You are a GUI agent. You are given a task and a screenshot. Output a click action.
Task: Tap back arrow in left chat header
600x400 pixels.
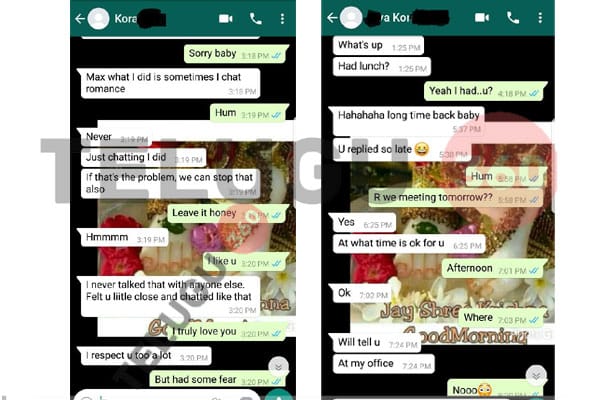(x=80, y=18)
